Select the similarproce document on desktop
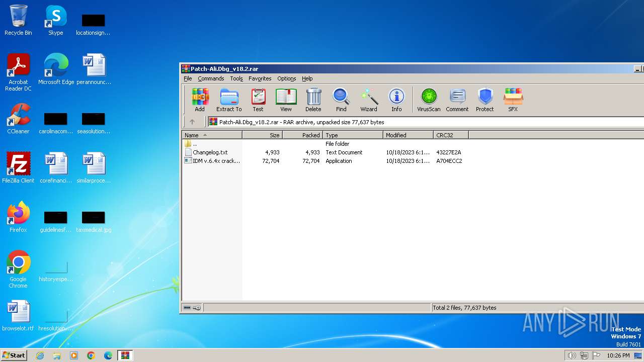The width and height of the screenshot is (644, 362). coord(94,168)
